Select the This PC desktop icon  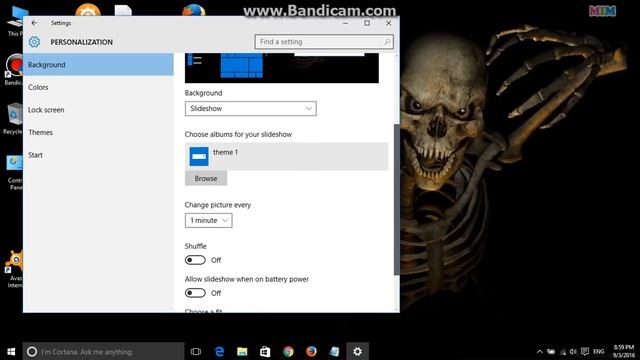pos(16,21)
